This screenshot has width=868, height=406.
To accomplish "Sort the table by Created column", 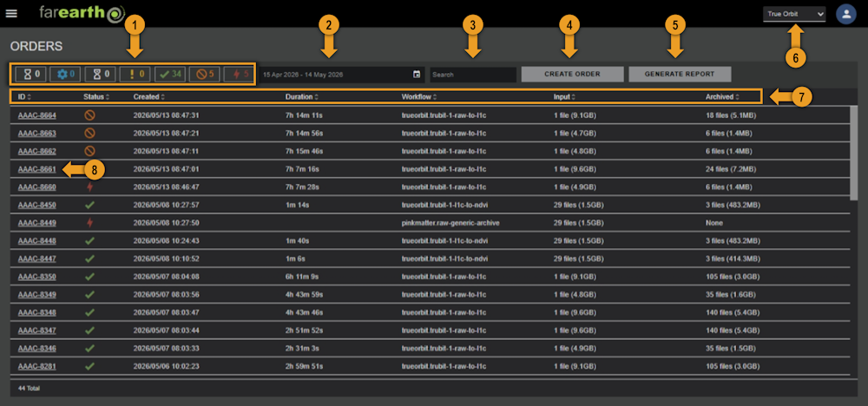I will tap(149, 97).
